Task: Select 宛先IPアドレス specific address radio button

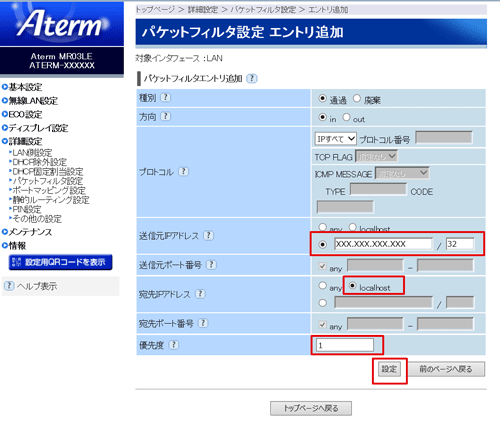Action: pyautogui.click(x=322, y=303)
